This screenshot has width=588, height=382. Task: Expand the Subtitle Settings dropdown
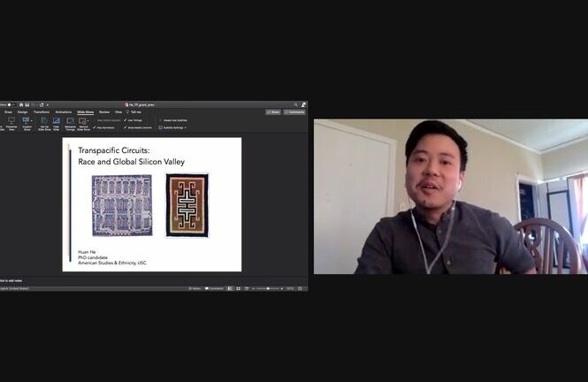click(x=173, y=127)
